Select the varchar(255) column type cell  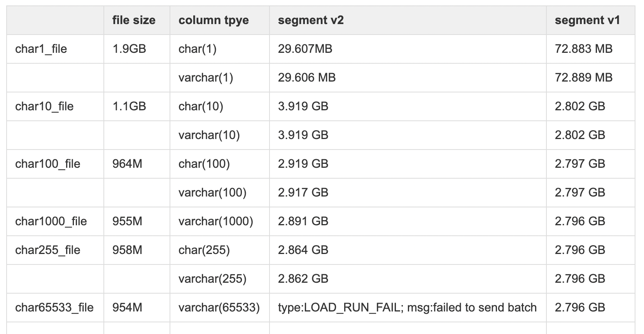click(x=212, y=279)
